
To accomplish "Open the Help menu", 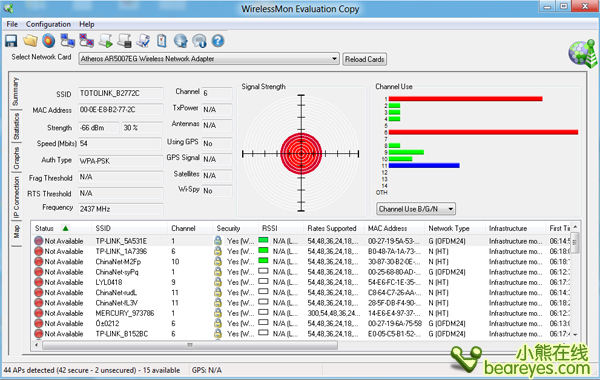I will [x=86, y=24].
